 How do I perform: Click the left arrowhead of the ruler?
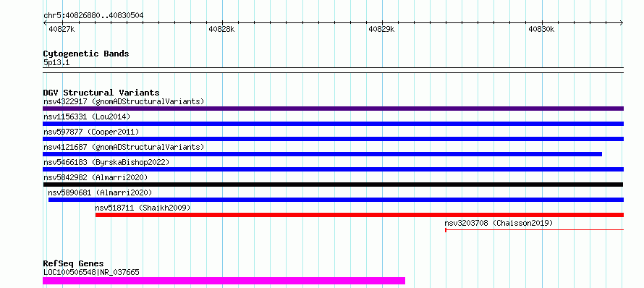45,23
